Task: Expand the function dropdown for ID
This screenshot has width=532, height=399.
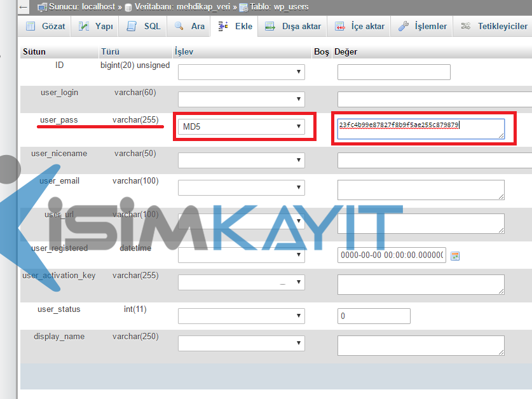Action: point(242,72)
